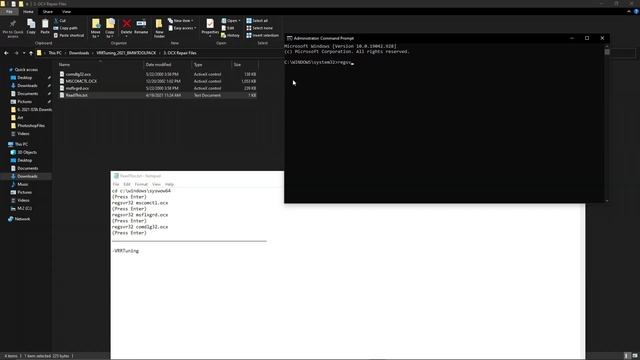Select the ReadThis.txt file

pos(76,95)
